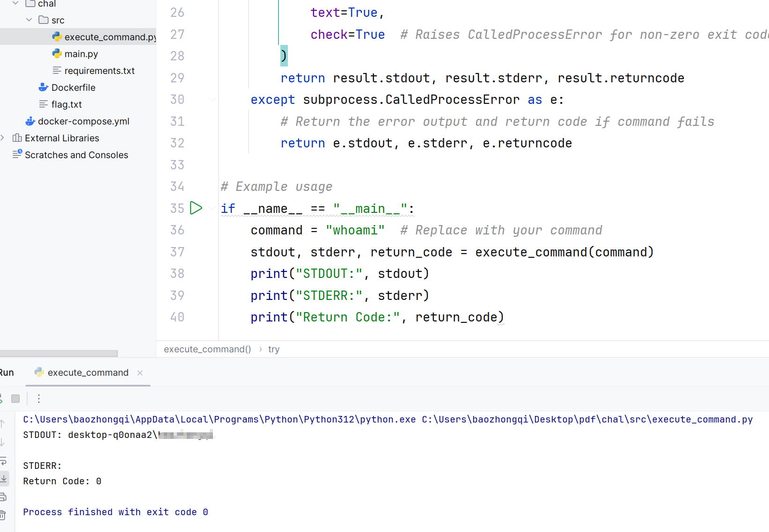Toggle soft-wrap in the console output
769x532 pixels.
point(3,460)
